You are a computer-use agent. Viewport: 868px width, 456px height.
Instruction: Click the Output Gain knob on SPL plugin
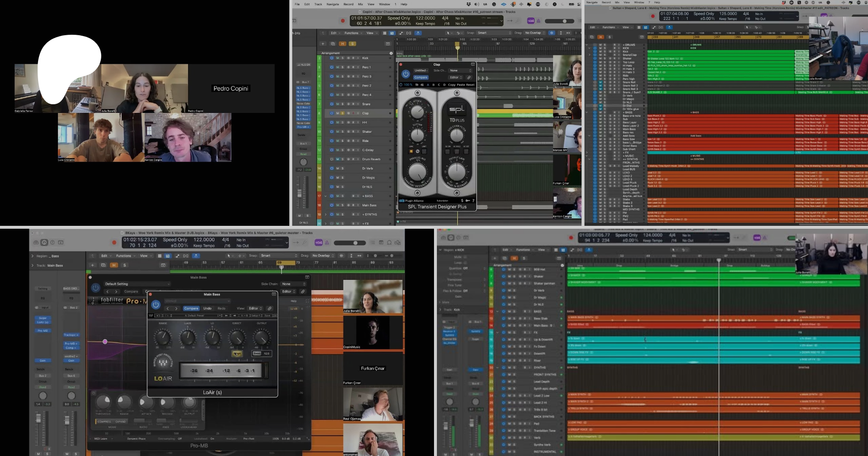456,171
